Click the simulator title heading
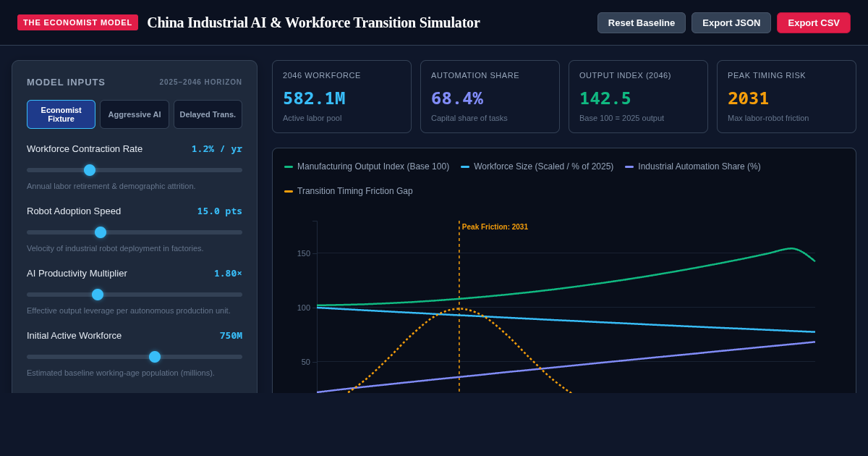 pyautogui.click(x=313, y=22)
